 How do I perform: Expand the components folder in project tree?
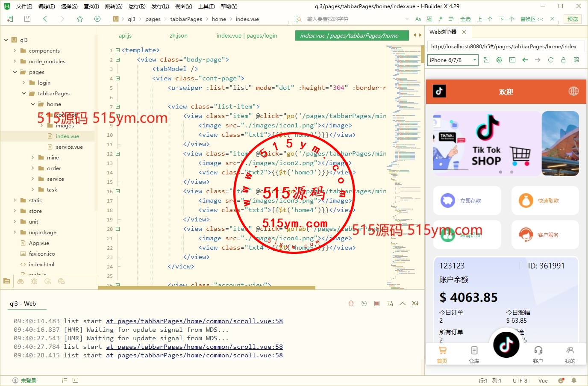[15, 50]
